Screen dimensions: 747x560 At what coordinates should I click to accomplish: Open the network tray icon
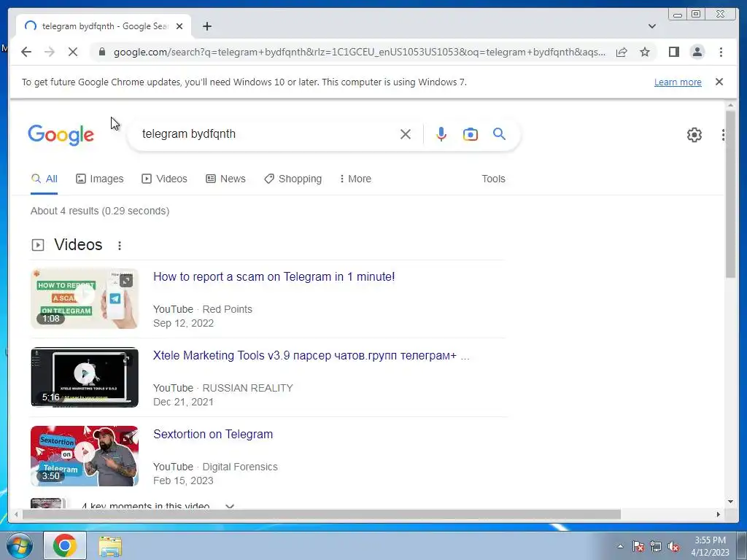pyautogui.click(x=656, y=547)
